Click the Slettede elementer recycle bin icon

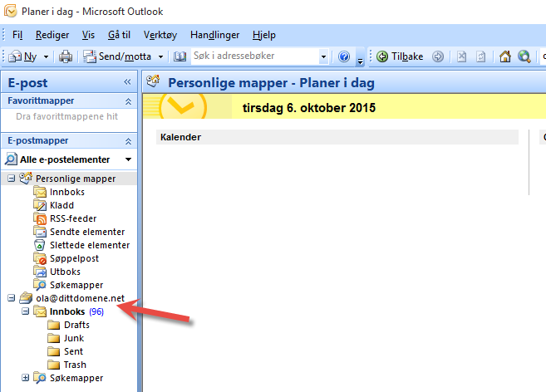[x=40, y=245]
